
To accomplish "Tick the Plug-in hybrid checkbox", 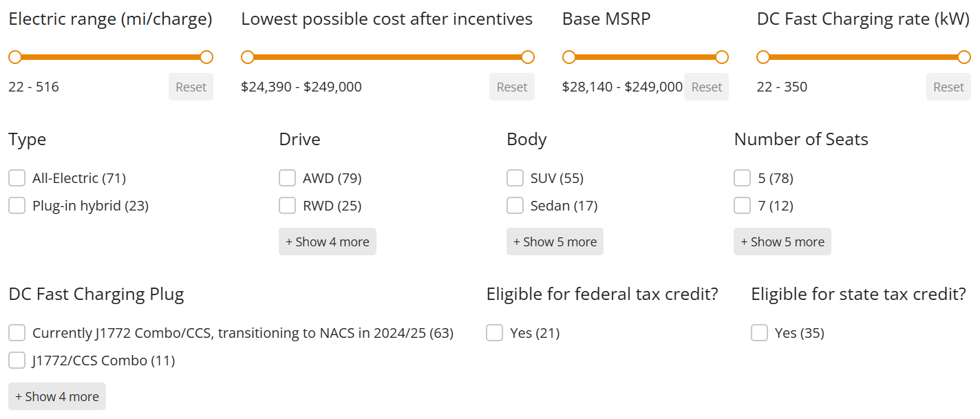I will [x=17, y=206].
